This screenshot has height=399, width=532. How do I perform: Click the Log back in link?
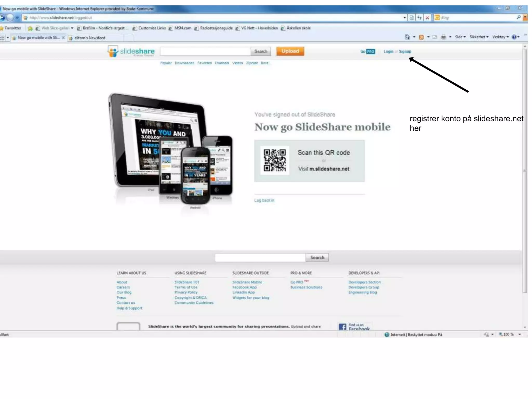(264, 200)
